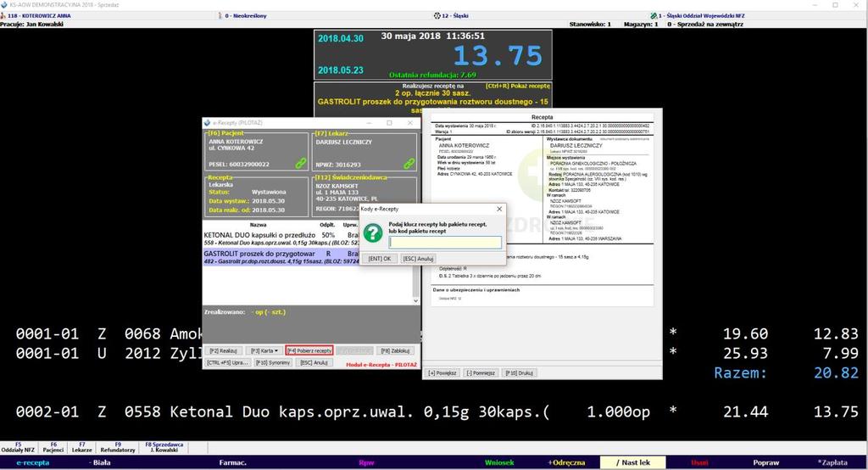Click the green link icon in Pacjent panel
This screenshot has width=868, height=470.
[301, 163]
